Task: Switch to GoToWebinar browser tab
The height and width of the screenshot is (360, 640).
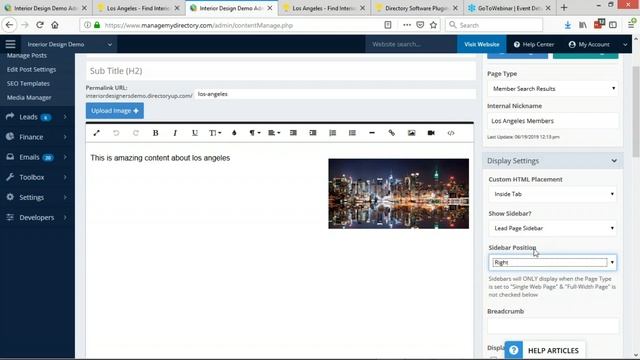Action: [509, 8]
